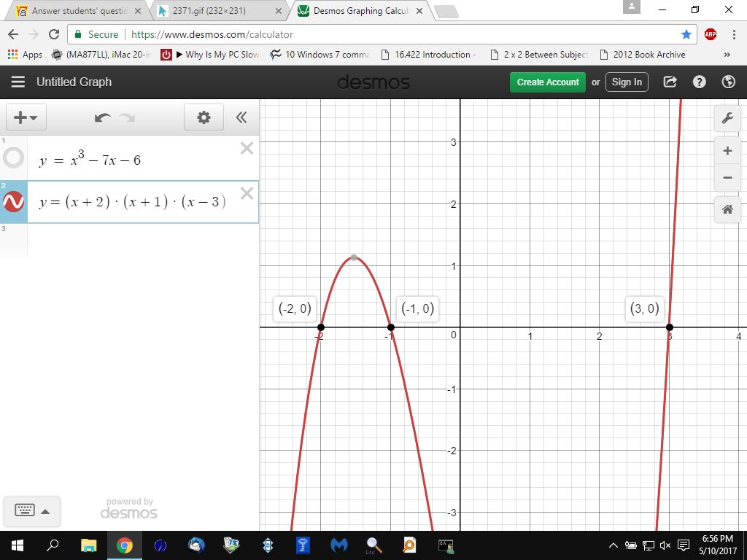This screenshot has height=560, width=747.
Task: Edit the expression y = (x+2)(x+1)(x−3)
Action: (x=133, y=203)
